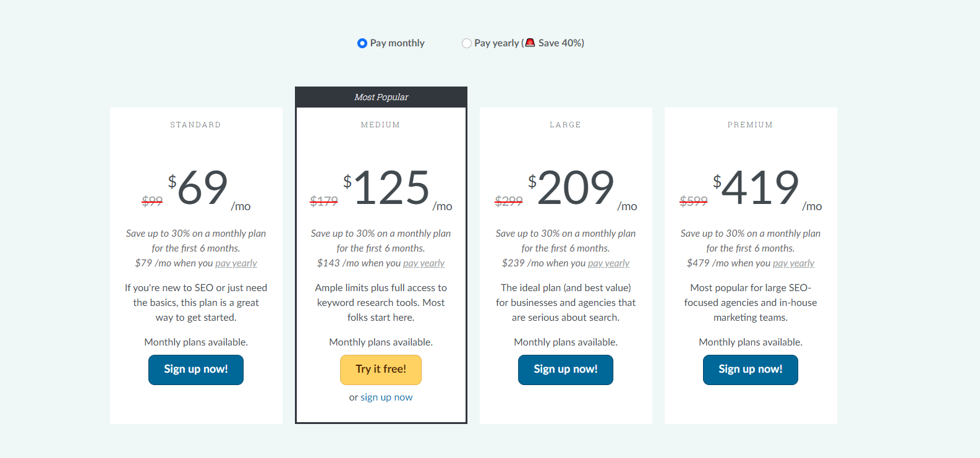This screenshot has width=980, height=458.
Task: Open the 'sign up now' link under Medium
Action: coord(386,397)
